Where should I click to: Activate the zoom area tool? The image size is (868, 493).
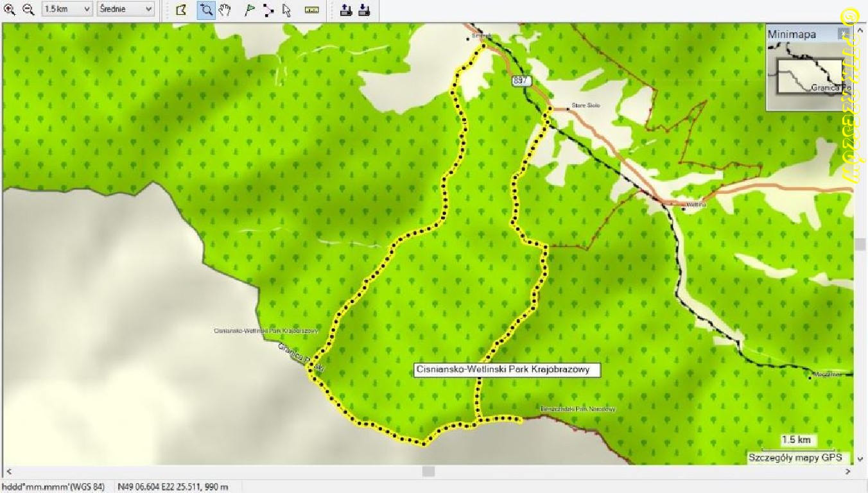pos(205,10)
